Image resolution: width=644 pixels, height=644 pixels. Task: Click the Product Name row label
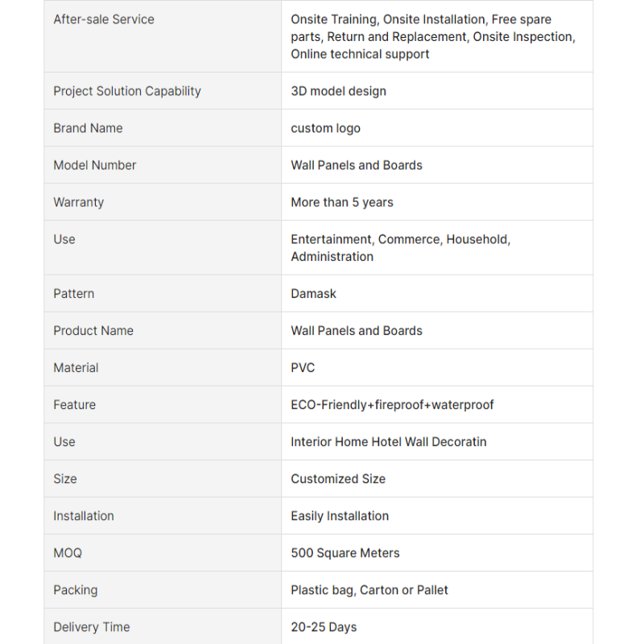[x=93, y=331]
